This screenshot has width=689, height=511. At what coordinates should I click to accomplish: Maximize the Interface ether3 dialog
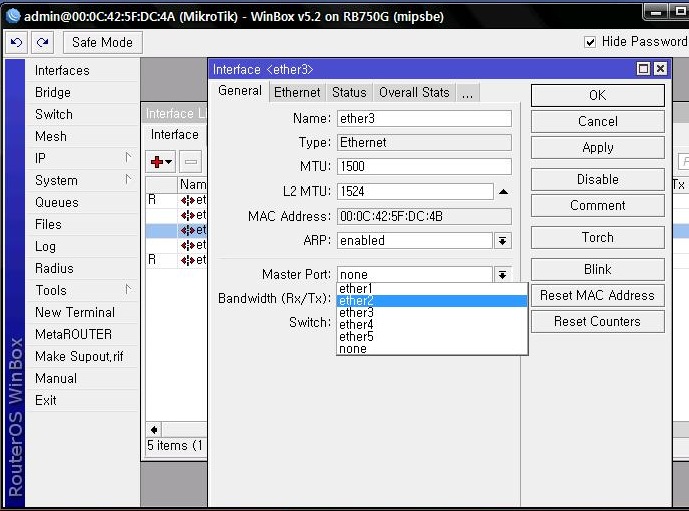point(643,69)
